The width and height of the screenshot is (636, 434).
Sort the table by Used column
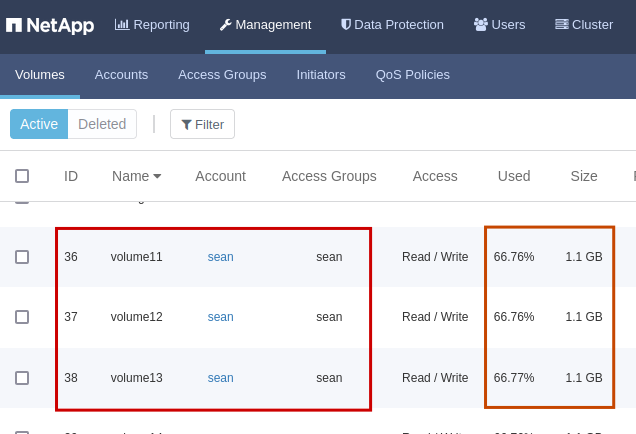(514, 176)
